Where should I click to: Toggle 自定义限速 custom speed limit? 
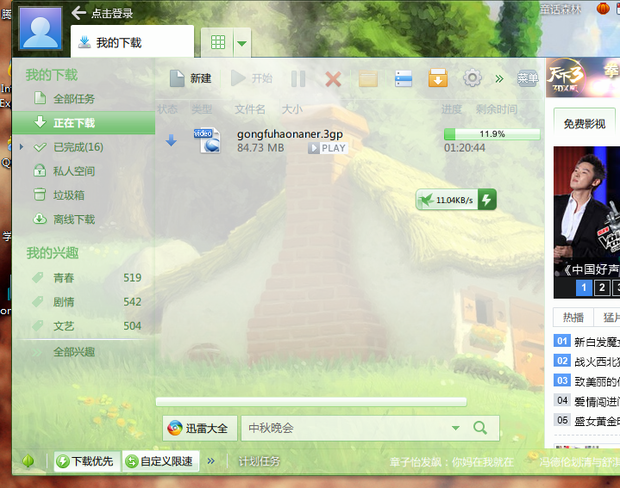(159, 461)
